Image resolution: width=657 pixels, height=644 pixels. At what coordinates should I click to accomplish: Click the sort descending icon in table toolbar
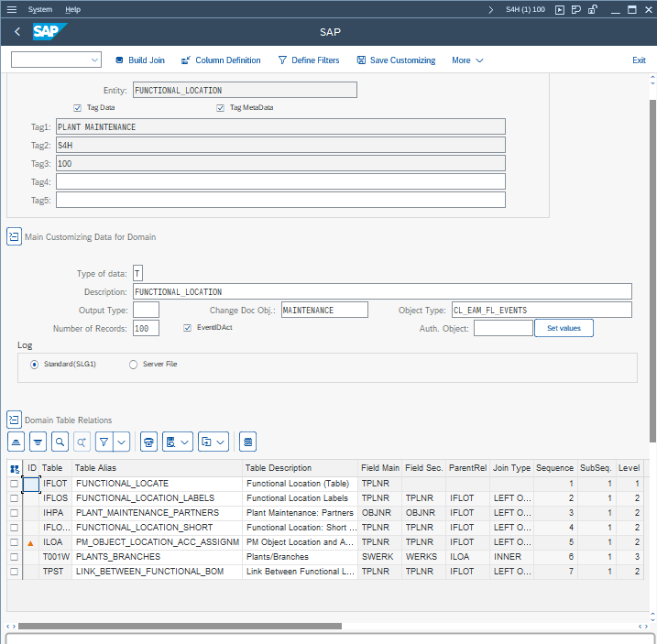pos(38,442)
